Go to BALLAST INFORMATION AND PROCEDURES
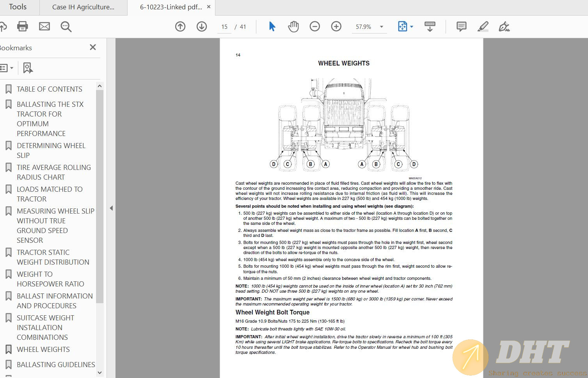Image resolution: width=588 pixels, height=378 pixels. click(x=55, y=301)
